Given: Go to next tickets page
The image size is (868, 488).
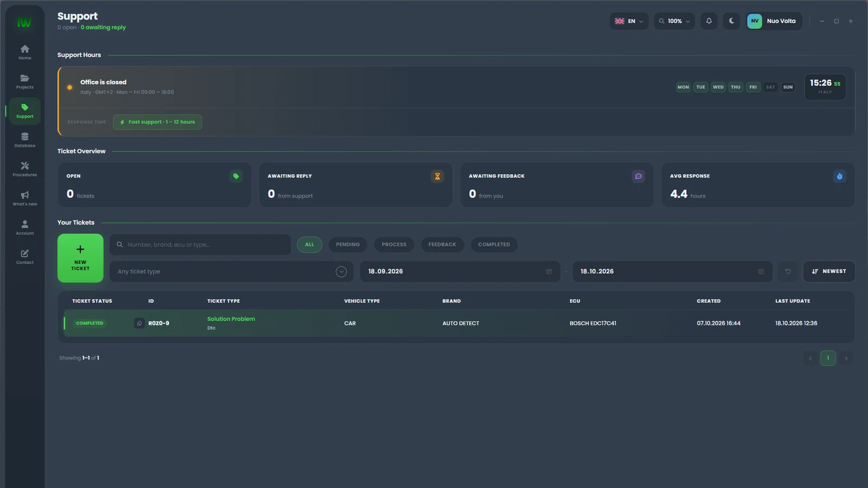Looking at the screenshot, I should pos(846,358).
